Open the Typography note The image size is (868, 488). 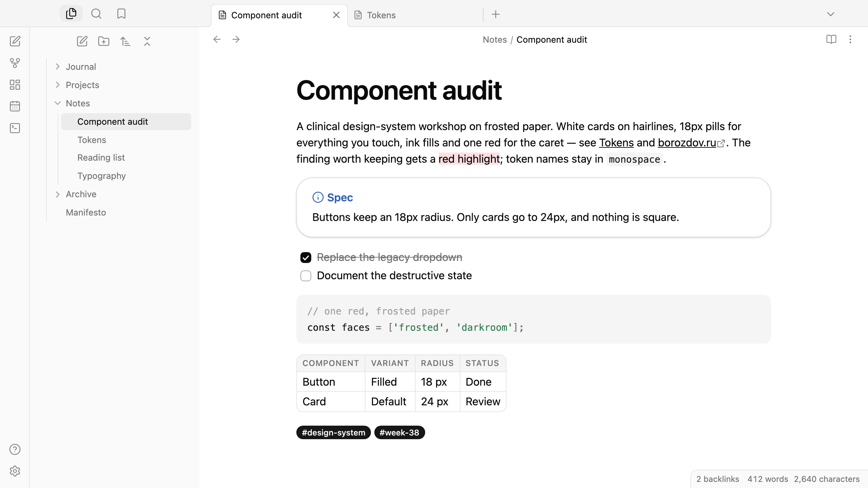pyautogui.click(x=126, y=176)
